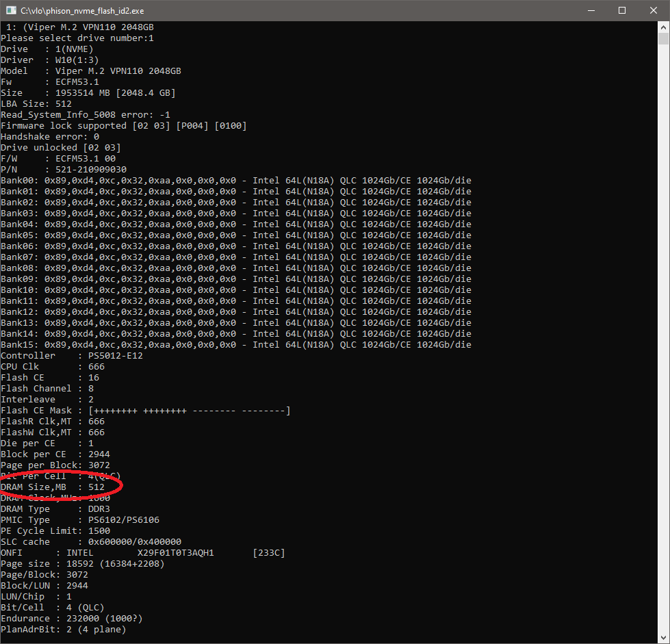The width and height of the screenshot is (670, 644).
Task: Click the 'Interleave : 2' line
Action: (x=47, y=400)
